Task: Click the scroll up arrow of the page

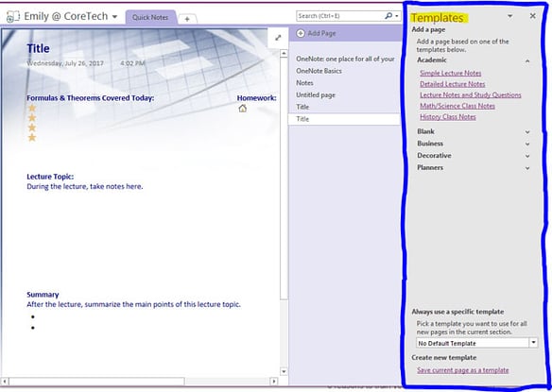Action: (x=284, y=54)
